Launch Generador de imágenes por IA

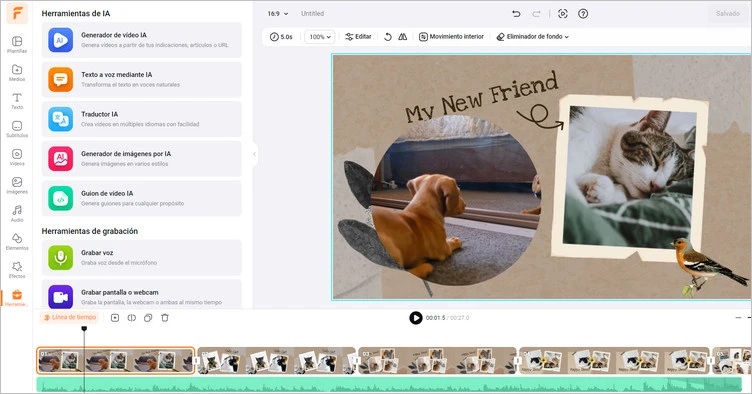pyautogui.click(x=141, y=159)
